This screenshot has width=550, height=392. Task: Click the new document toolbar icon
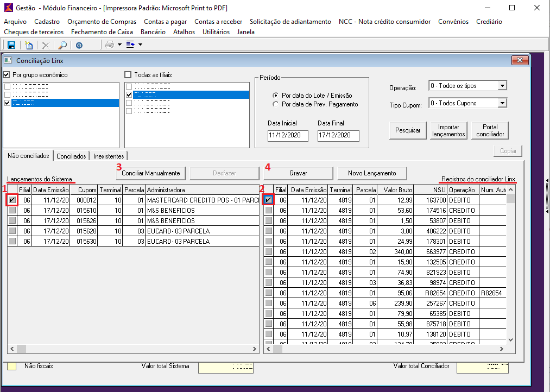[29, 45]
